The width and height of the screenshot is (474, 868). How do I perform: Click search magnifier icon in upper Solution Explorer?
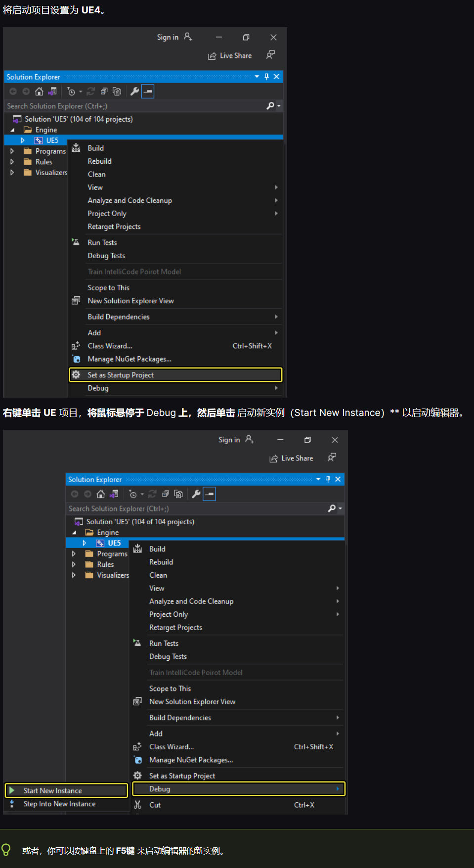(x=270, y=106)
